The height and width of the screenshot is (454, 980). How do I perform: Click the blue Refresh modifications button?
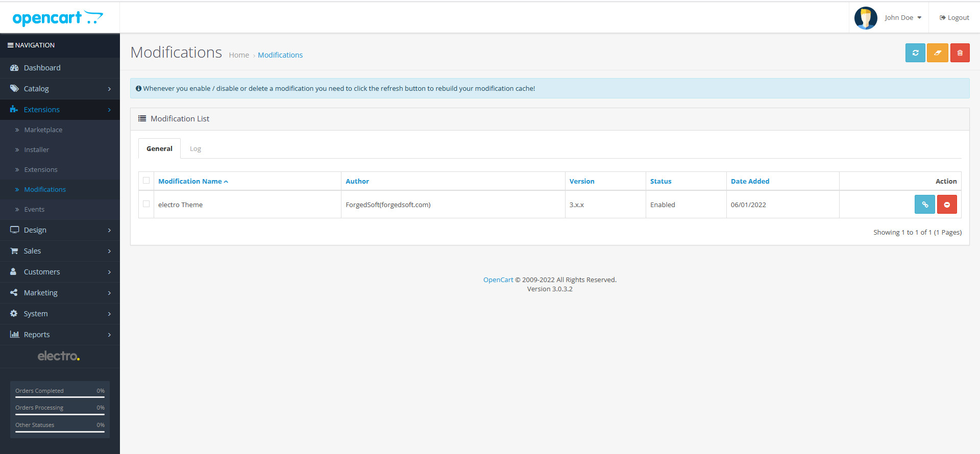pyautogui.click(x=915, y=53)
